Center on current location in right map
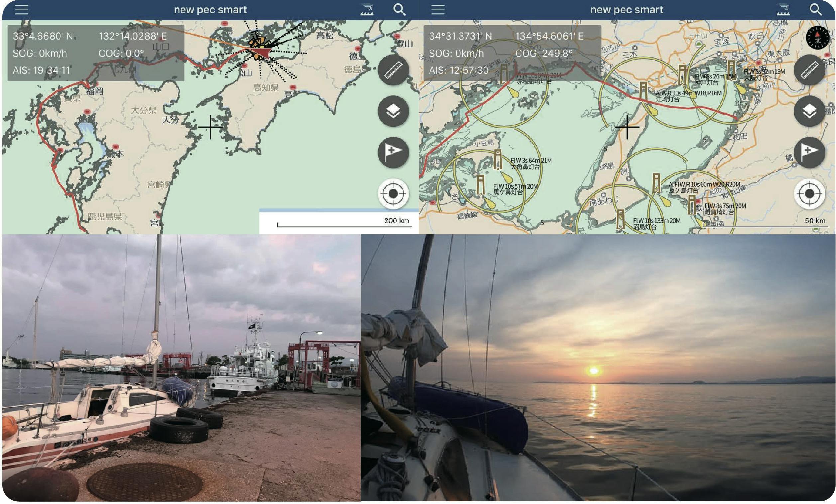Screen dimensions: 836x504 (x=809, y=193)
